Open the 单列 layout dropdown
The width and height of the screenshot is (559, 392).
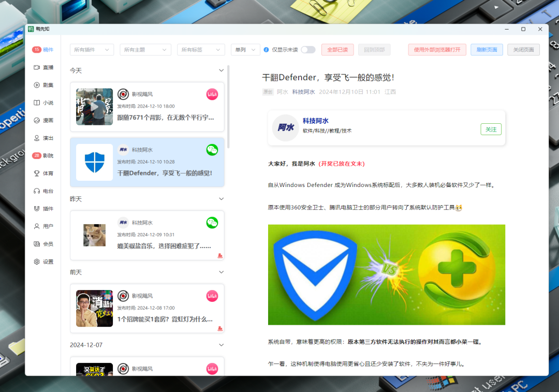[x=245, y=50]
